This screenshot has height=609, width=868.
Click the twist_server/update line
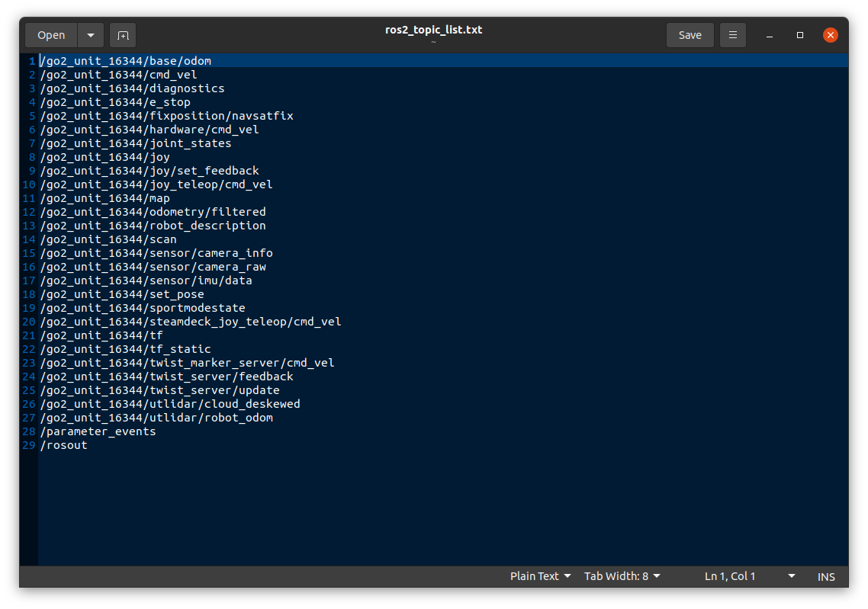point(160,390)
